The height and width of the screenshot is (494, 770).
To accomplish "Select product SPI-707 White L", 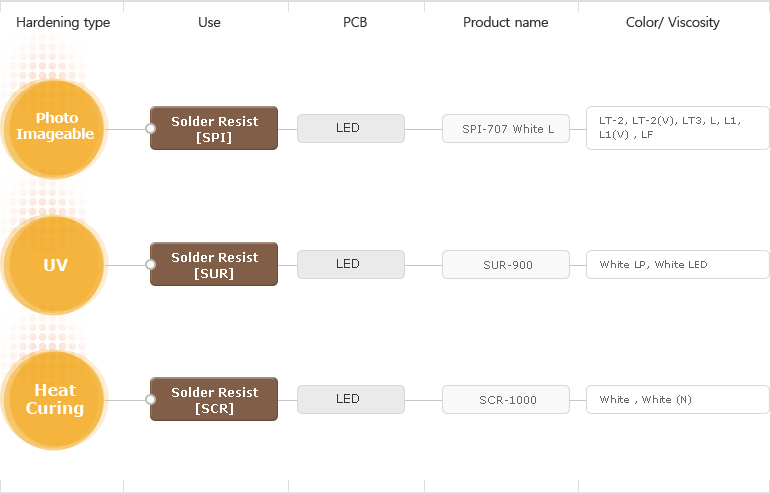I will (506, 129).
